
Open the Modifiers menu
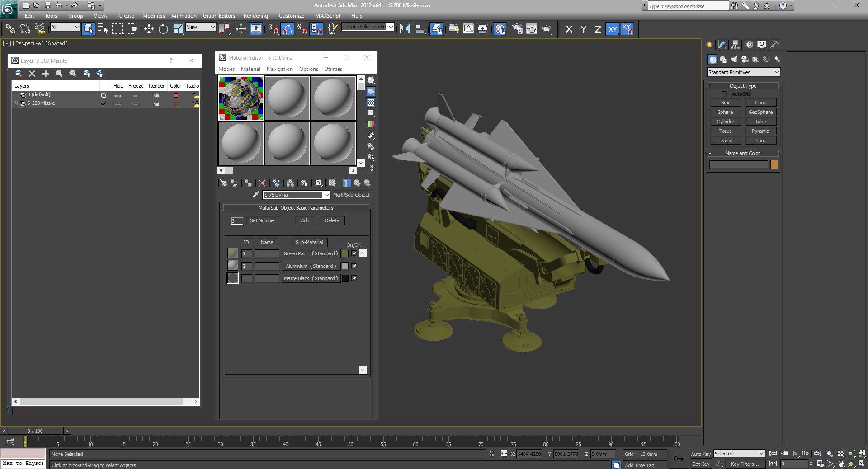(154, 16)
